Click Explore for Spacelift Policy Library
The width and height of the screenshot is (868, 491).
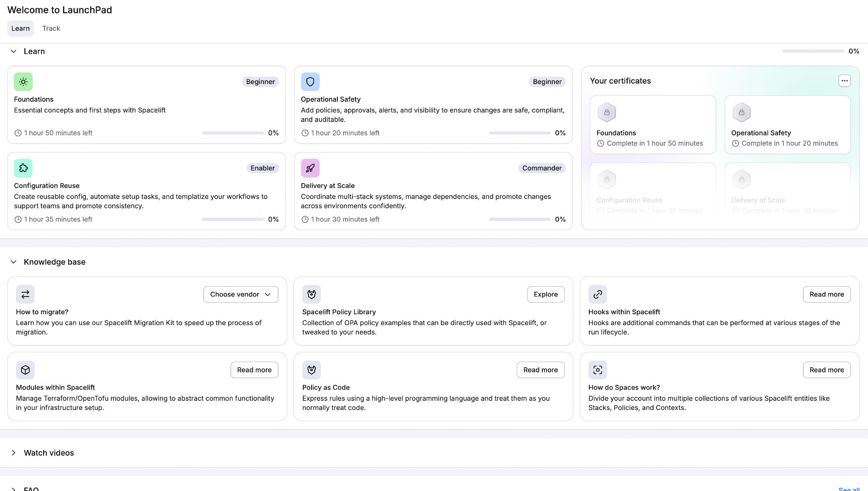point(546,294)
